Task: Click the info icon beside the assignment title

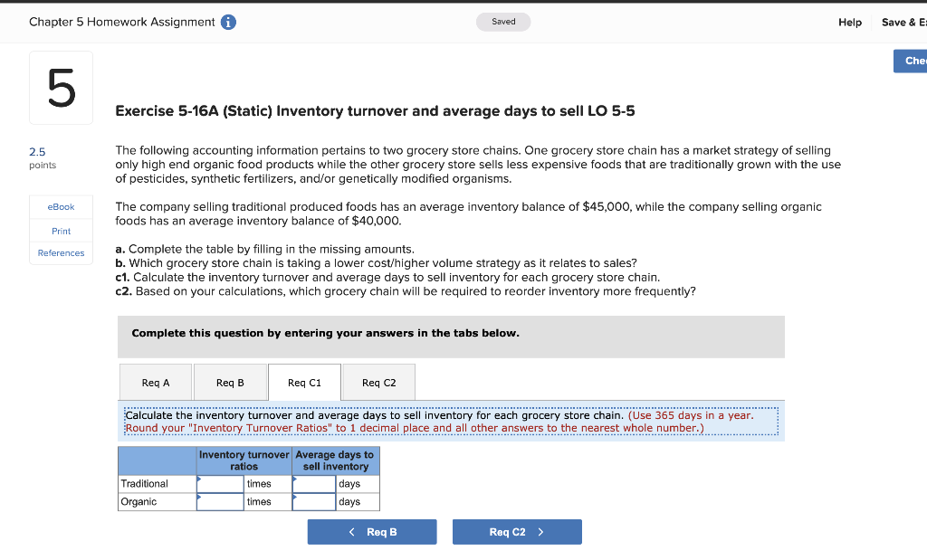Action: [x=226, y=21]
